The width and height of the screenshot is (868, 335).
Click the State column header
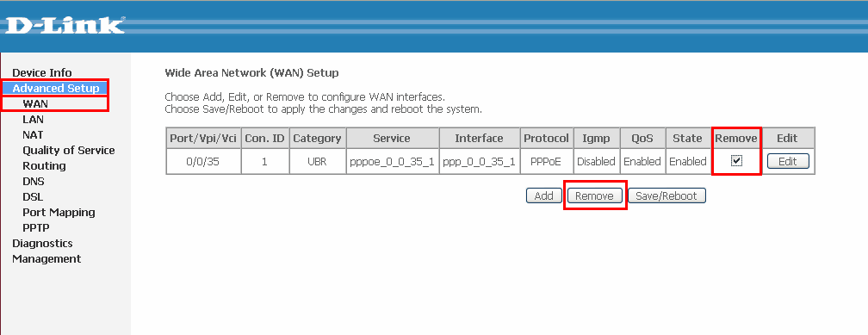coord(687,139)
